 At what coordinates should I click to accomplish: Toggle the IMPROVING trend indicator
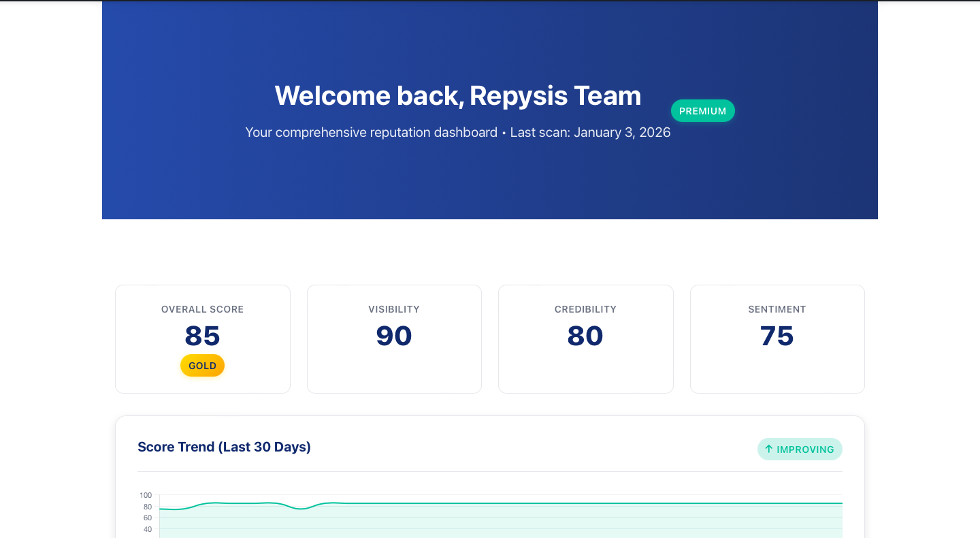coord(800,449)
